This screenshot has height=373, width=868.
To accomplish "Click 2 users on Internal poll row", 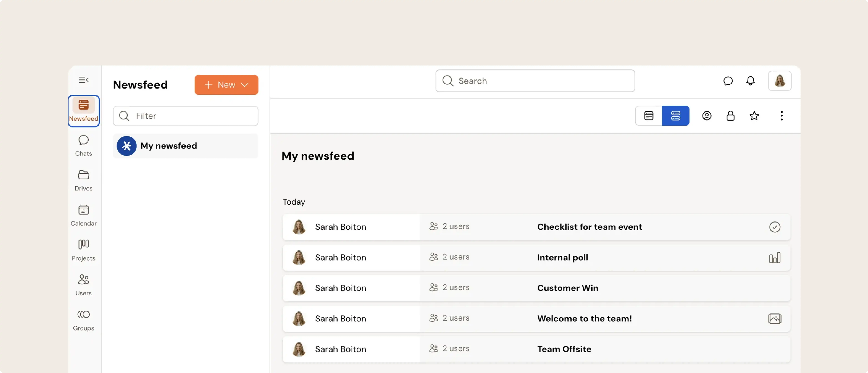I will coord(449,257).
